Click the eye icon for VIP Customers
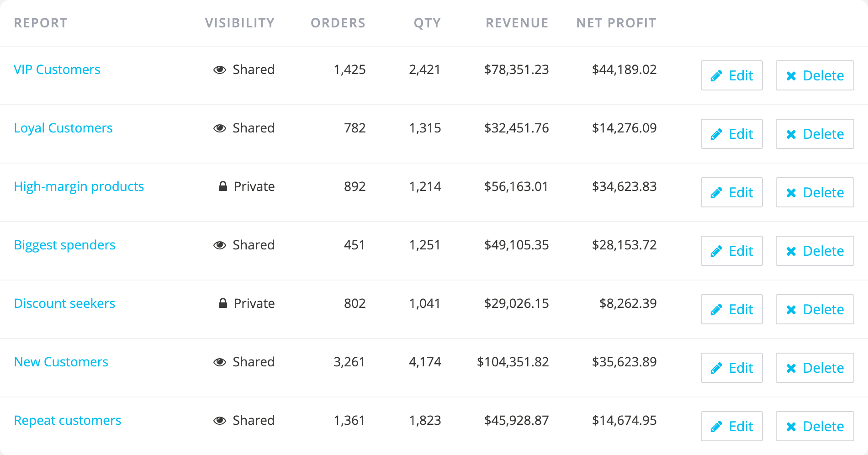The width and height of the screenshot is (868, 455). point(220,70)
